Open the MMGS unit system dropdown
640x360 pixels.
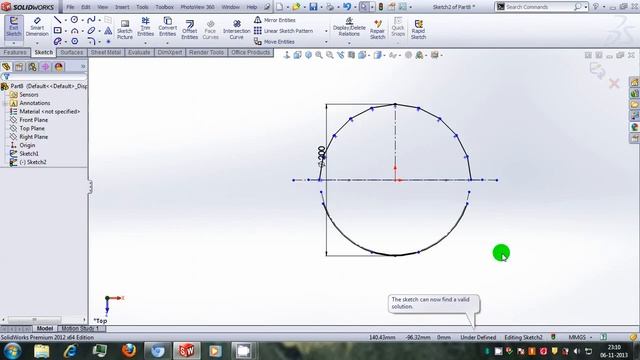click(x=580, y=338)
